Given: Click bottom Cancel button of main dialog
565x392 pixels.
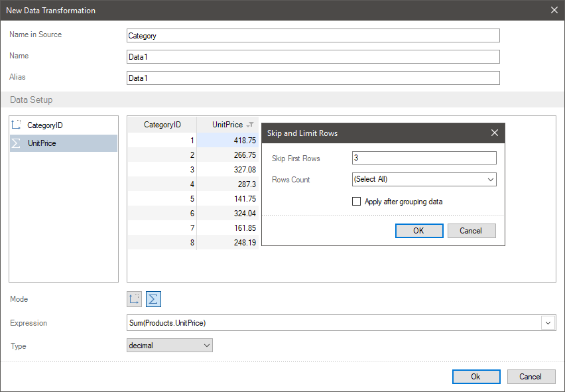Looking at the screenshot, I should tap(531, 376).
